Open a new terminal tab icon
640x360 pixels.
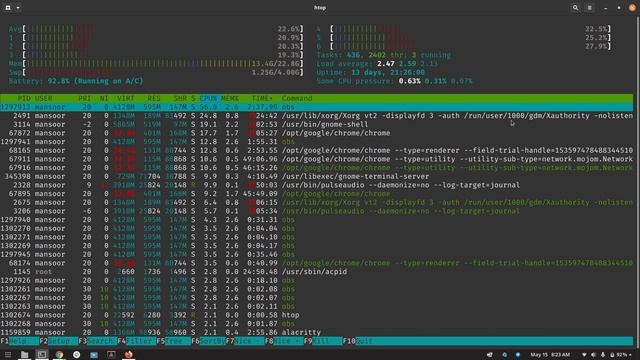coord(8,7)
